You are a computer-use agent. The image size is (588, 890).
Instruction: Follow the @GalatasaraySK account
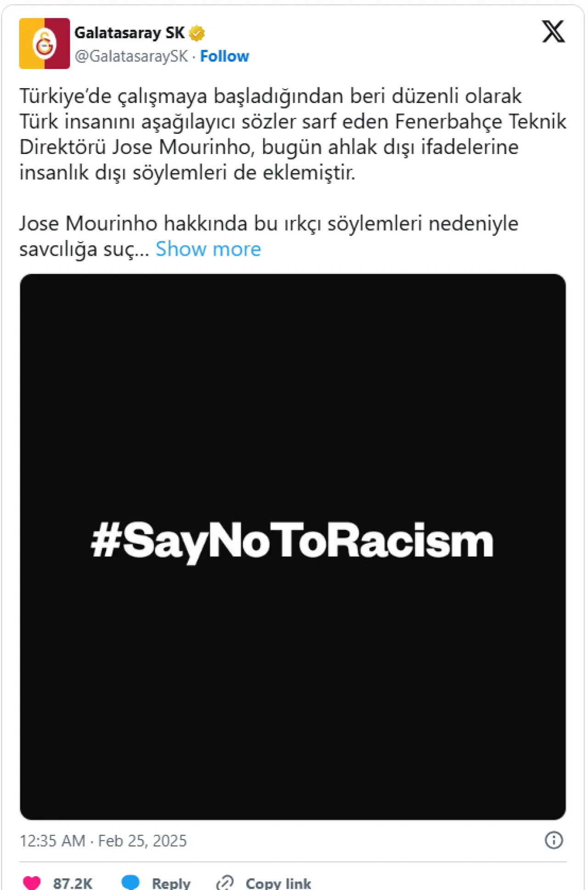[x=225, y=56]
